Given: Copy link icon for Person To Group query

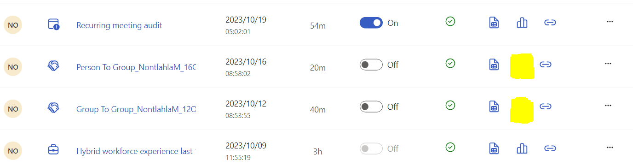Looking at the screenshot, I should (x=546, y=65).
